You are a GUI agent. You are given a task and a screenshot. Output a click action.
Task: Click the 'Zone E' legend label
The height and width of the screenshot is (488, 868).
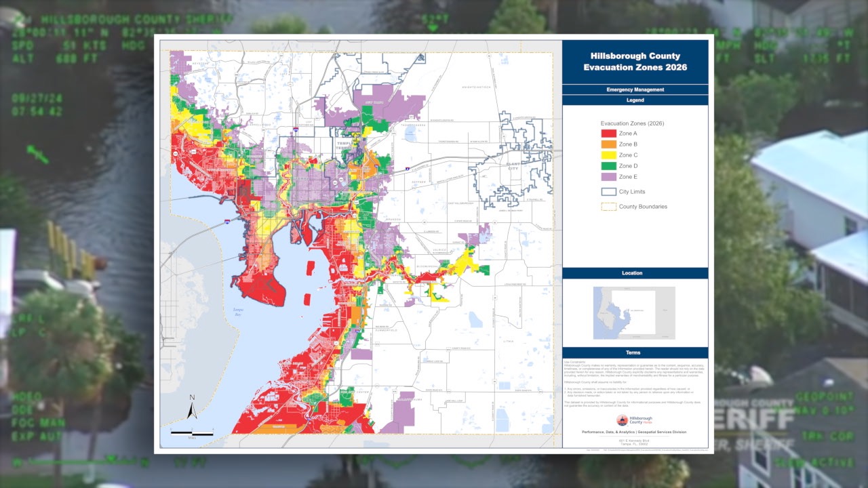[x=628, y=177]
